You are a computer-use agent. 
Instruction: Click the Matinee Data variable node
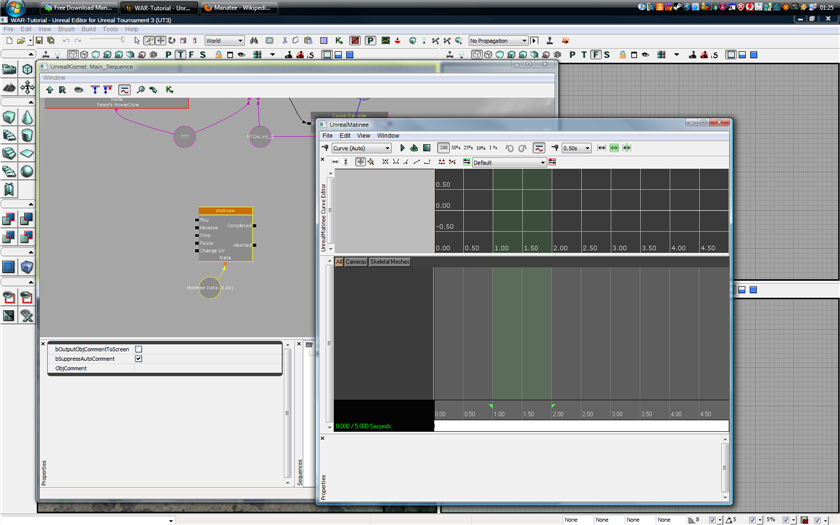[x=209, y=288]
